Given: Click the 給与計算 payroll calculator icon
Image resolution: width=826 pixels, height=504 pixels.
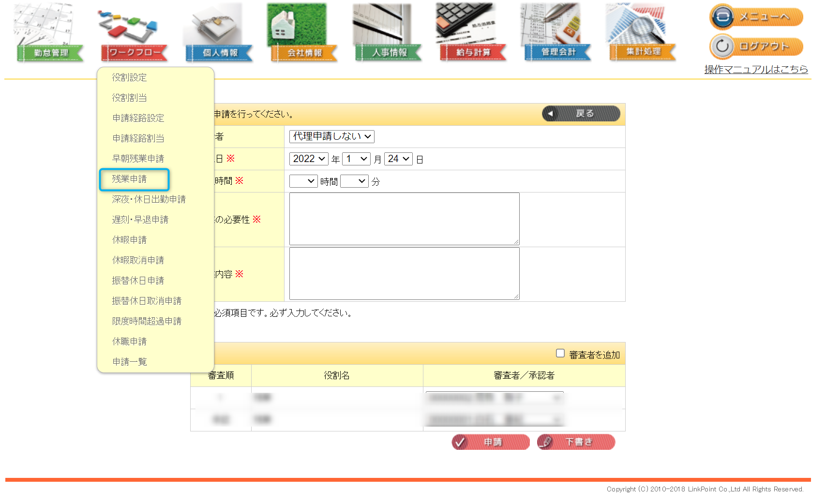Looking at the screenshot, I should click(473, 34).
